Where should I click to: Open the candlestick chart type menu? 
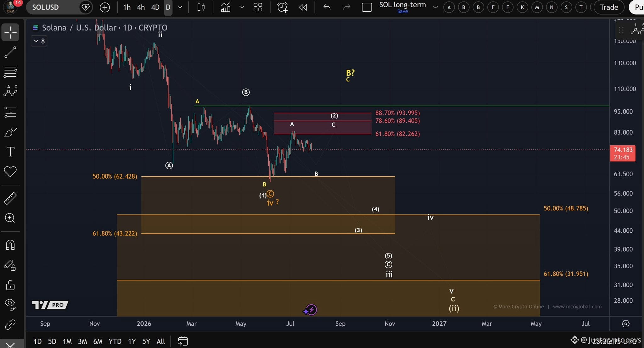pos(201,7)
